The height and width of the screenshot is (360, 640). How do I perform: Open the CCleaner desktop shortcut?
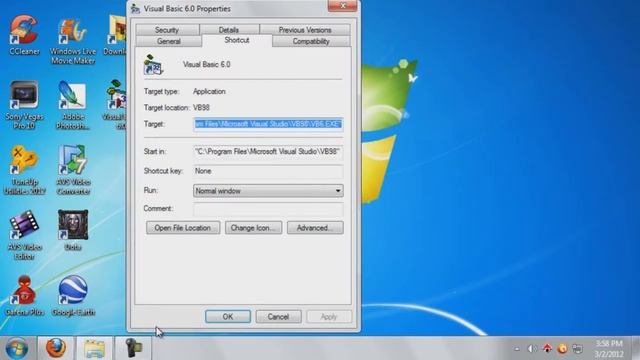point(24,35)
